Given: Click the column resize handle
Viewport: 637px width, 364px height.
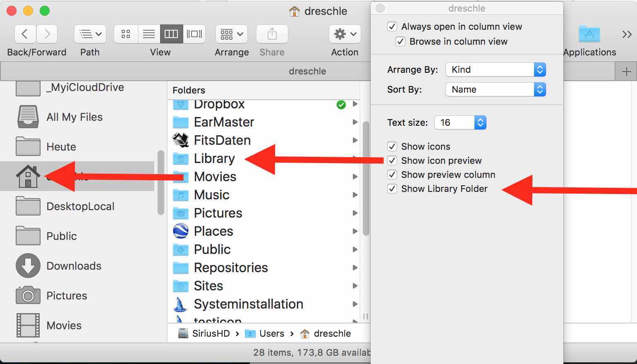Looking at the screenshot, I should click(x=365, y=316).
